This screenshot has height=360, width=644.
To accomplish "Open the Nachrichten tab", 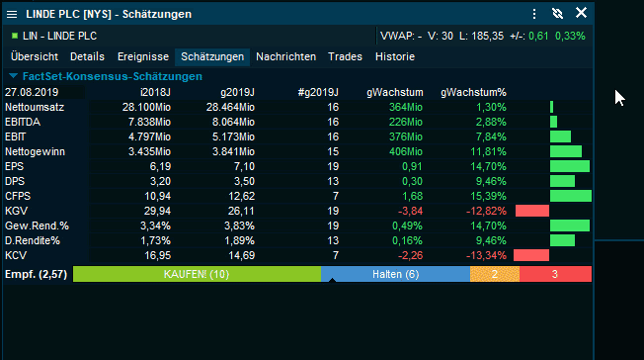I will coord(285,56).
